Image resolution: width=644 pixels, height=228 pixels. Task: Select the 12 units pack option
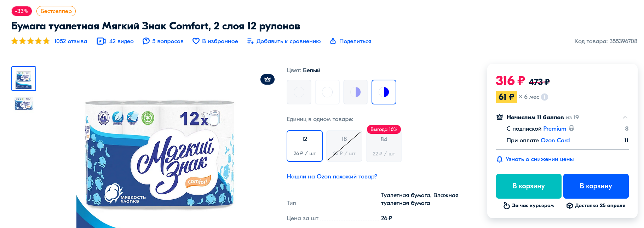305,146
